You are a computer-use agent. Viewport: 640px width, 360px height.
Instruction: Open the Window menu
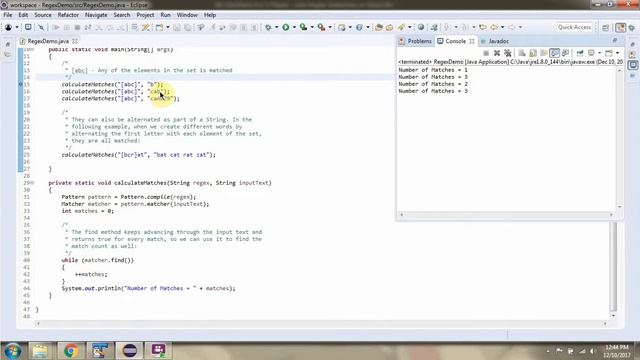187,15
